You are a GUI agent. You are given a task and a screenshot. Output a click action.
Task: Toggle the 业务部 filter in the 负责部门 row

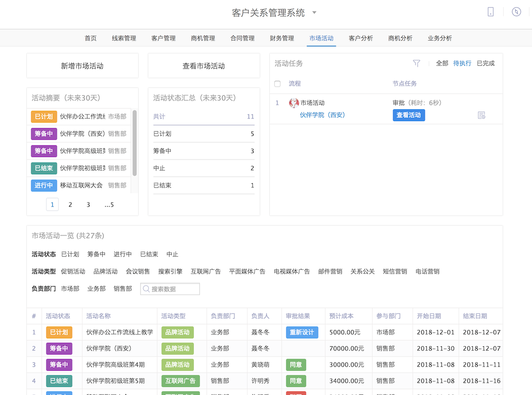click(96, 289)
